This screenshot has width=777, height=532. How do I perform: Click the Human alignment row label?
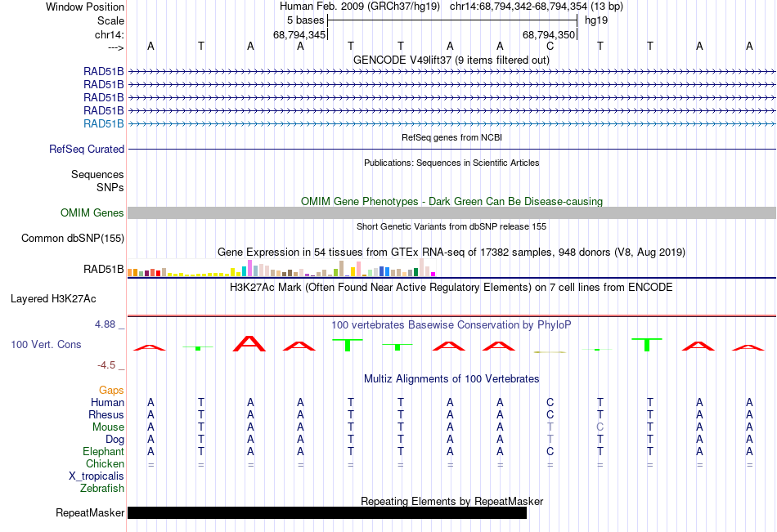click(107, 402)
